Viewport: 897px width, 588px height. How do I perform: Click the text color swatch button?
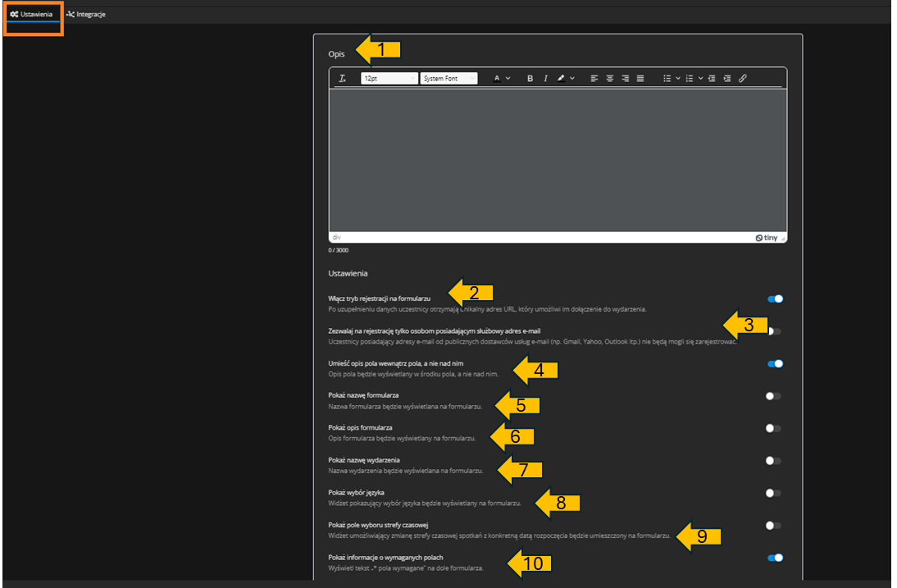point(497,79)
